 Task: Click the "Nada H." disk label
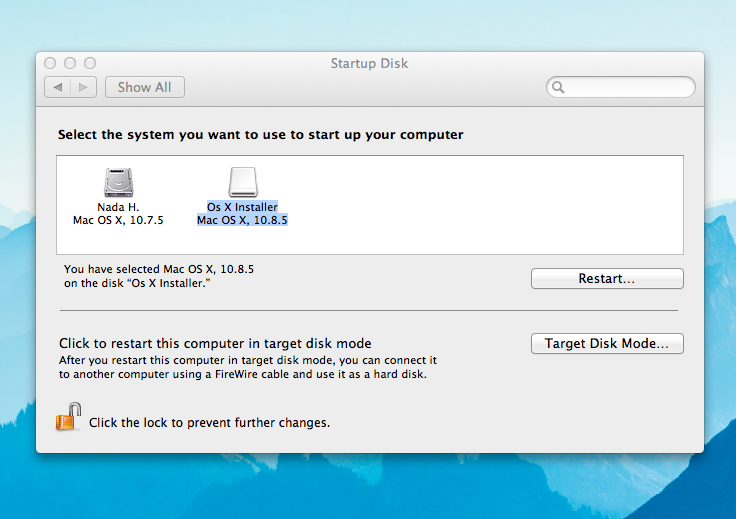(x=118, y=207)
